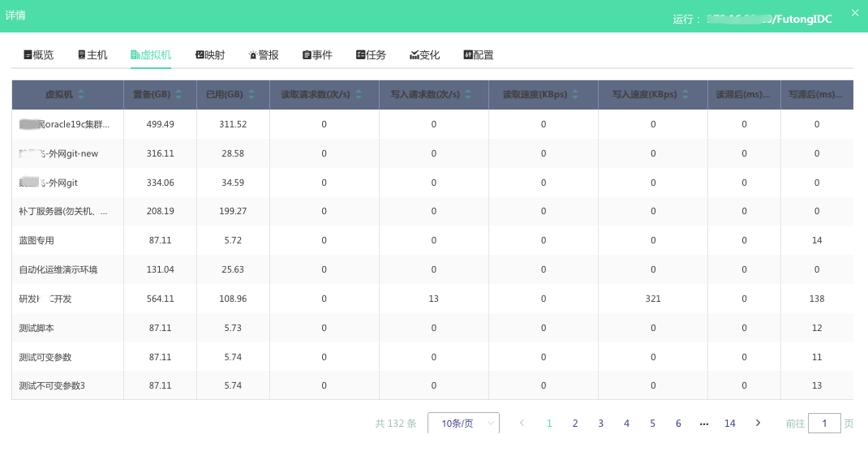
Task: Switch to the 警报 tab
Action: pos(264,55)
